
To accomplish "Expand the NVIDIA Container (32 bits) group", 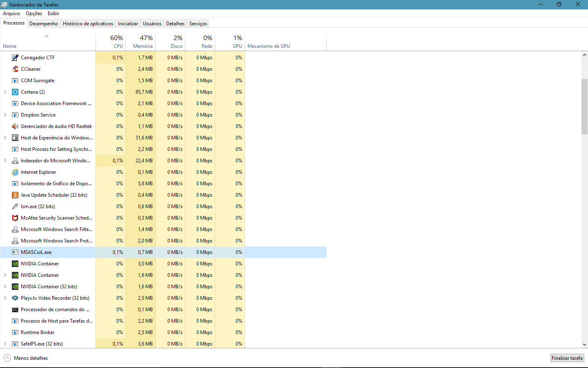I will pos(5,287).
